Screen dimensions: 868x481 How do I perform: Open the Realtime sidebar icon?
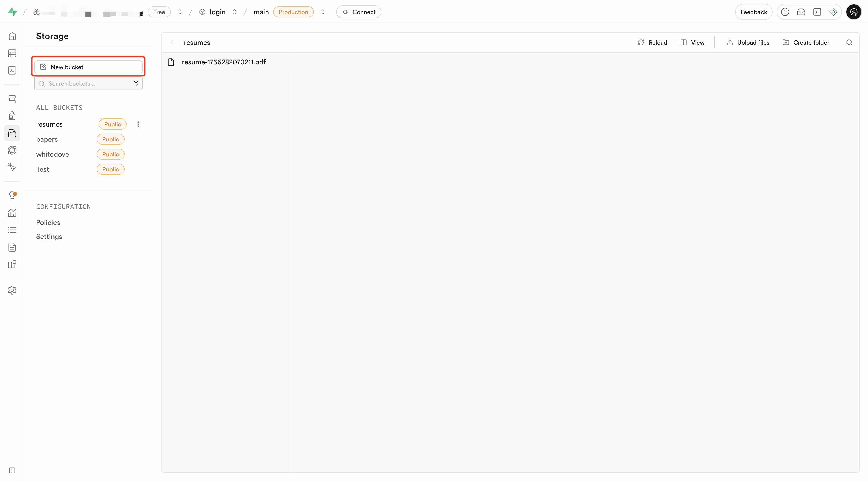pyautogui.click(x=12, y=167)
